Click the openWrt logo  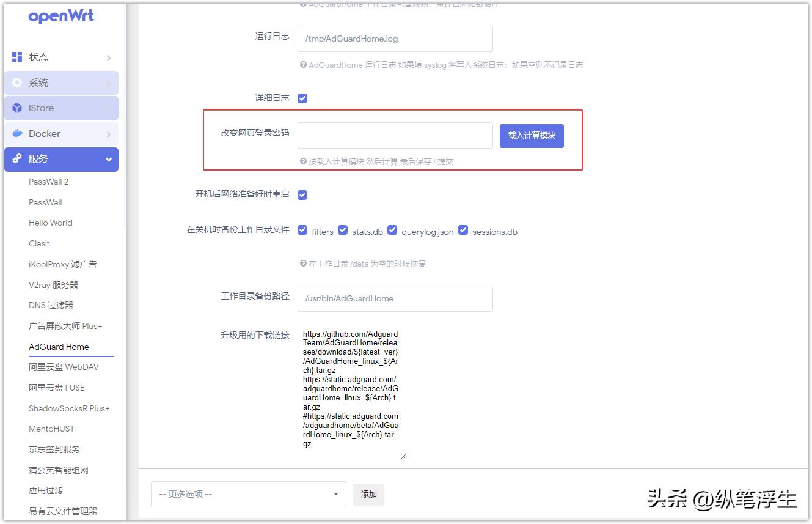(61, 17)
